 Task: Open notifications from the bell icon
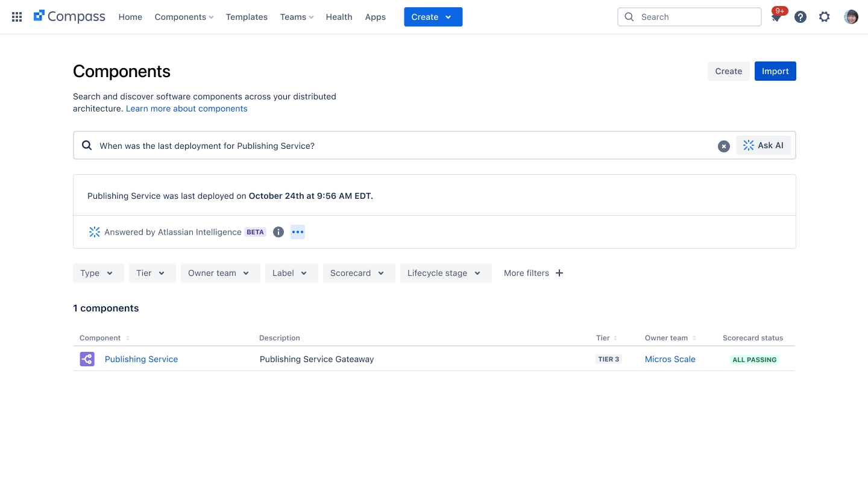pyautogui.click(x=776, y=17)
